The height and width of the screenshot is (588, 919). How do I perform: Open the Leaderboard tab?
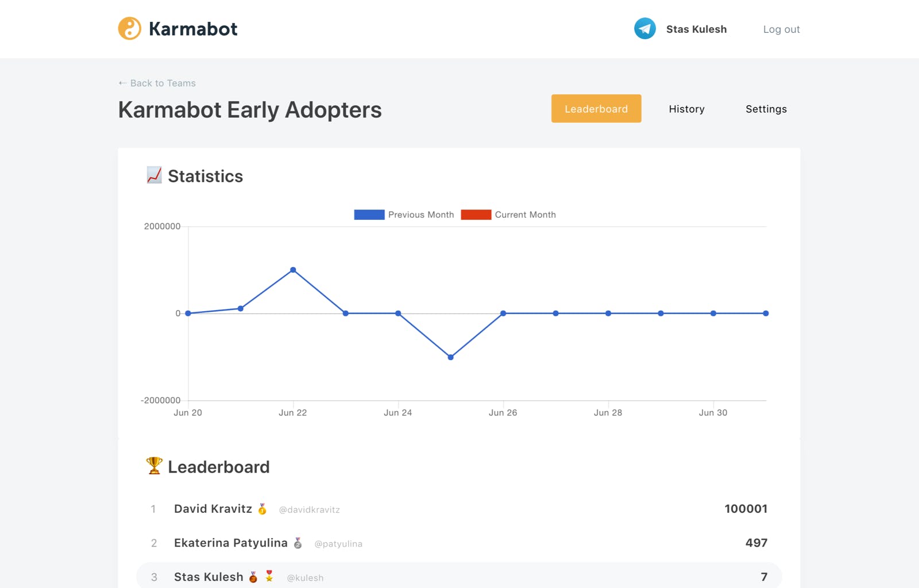(x=596, y=109)
